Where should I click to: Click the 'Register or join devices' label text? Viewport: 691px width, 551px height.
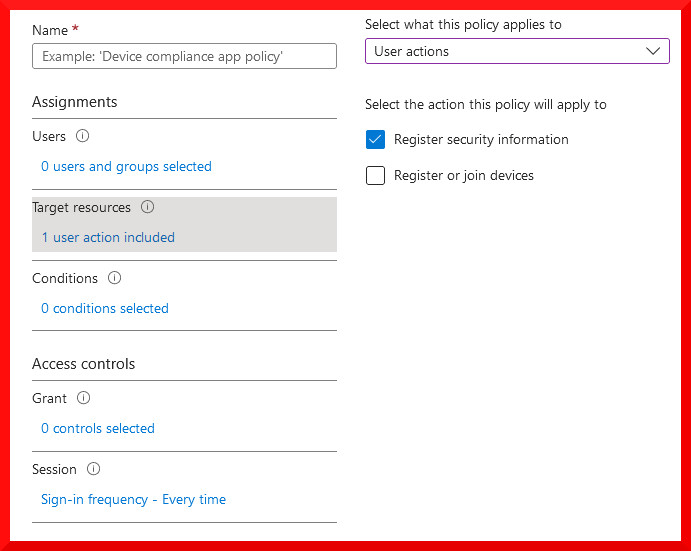pyautogui.click(x=464, y=176)
